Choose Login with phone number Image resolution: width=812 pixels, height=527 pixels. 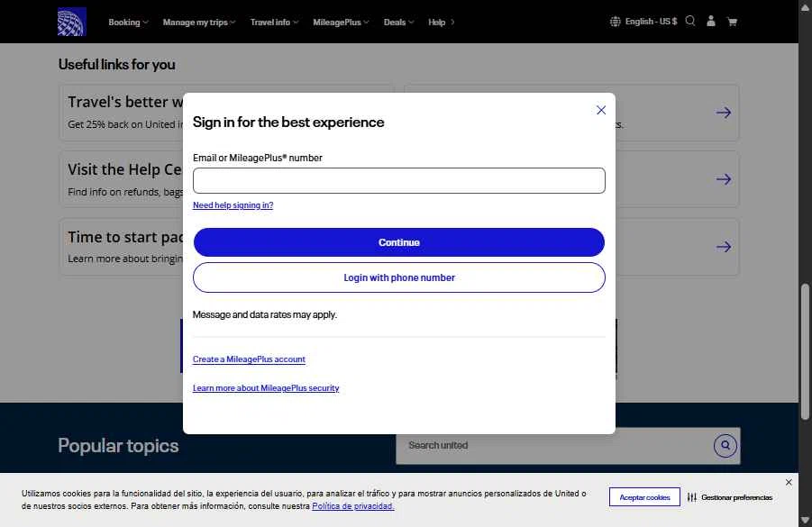click(398, 277)
